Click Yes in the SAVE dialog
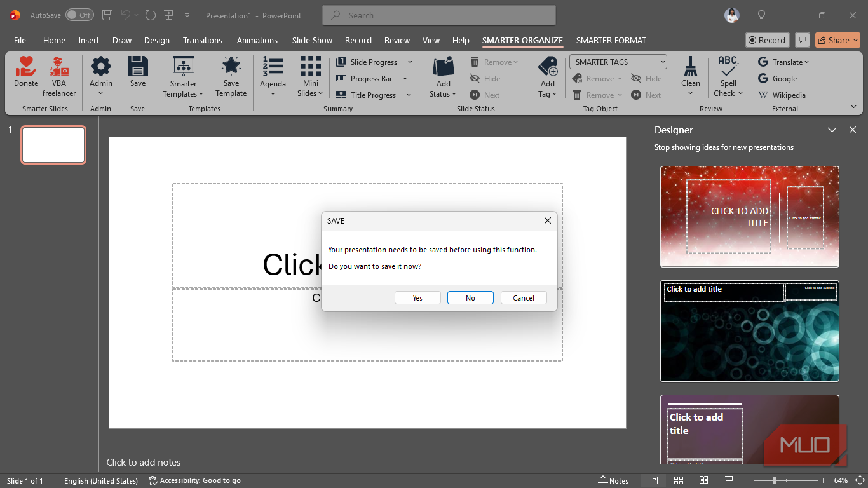The width and height of the screenshot is (868, 488). [x=417, y=298]
